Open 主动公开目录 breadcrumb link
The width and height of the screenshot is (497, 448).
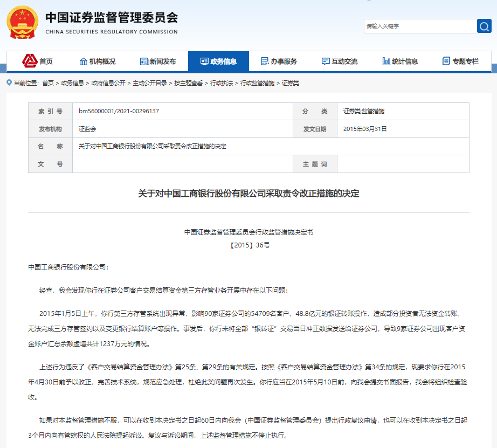tap(150, 83)
